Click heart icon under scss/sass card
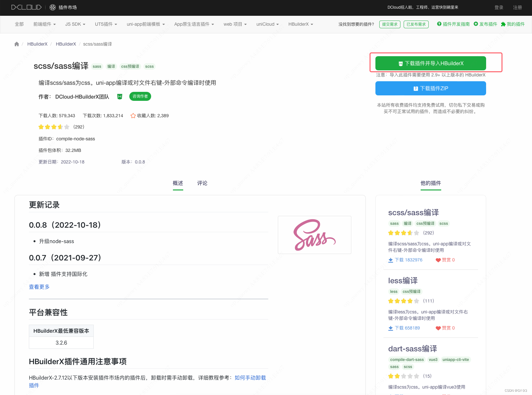 point(438,260)
